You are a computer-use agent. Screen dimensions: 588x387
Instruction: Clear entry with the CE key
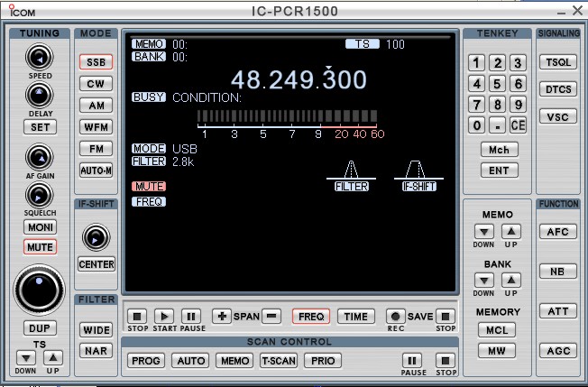518,125
